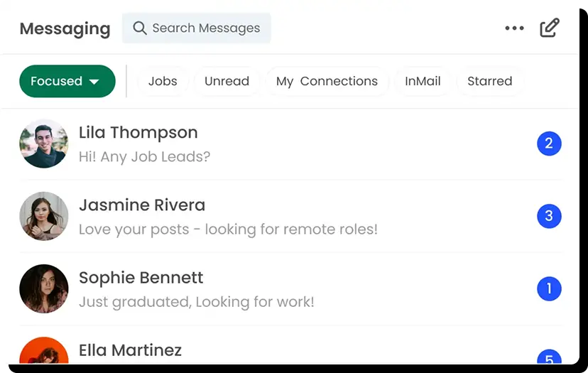Click the magnifying glass search icon
This screenshot has width=588, height=373.
(140, 28)
